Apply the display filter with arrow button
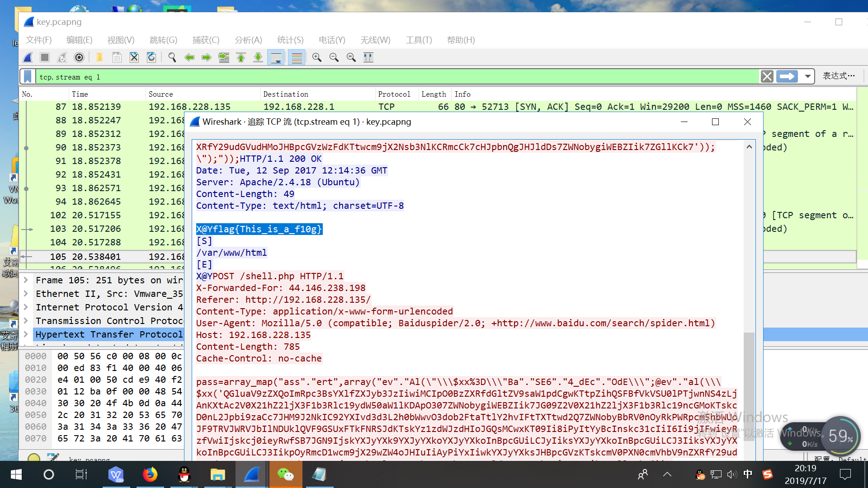This screenshot has height=488, width=868. 787,76
